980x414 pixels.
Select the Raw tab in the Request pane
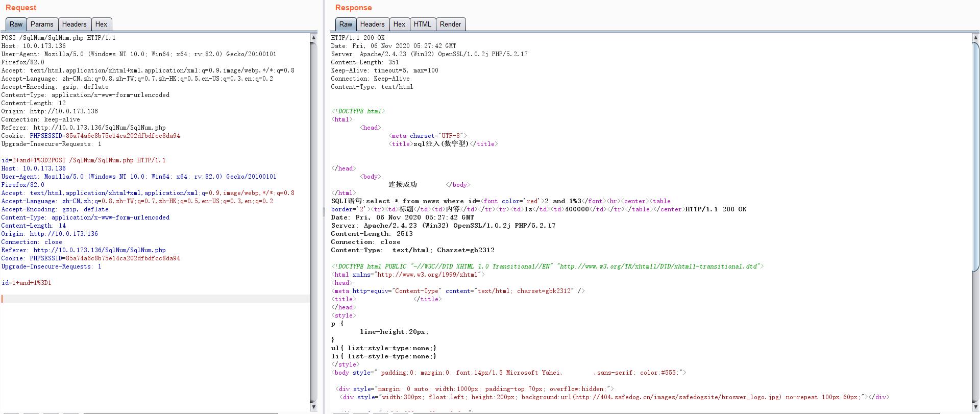point(16,24)
